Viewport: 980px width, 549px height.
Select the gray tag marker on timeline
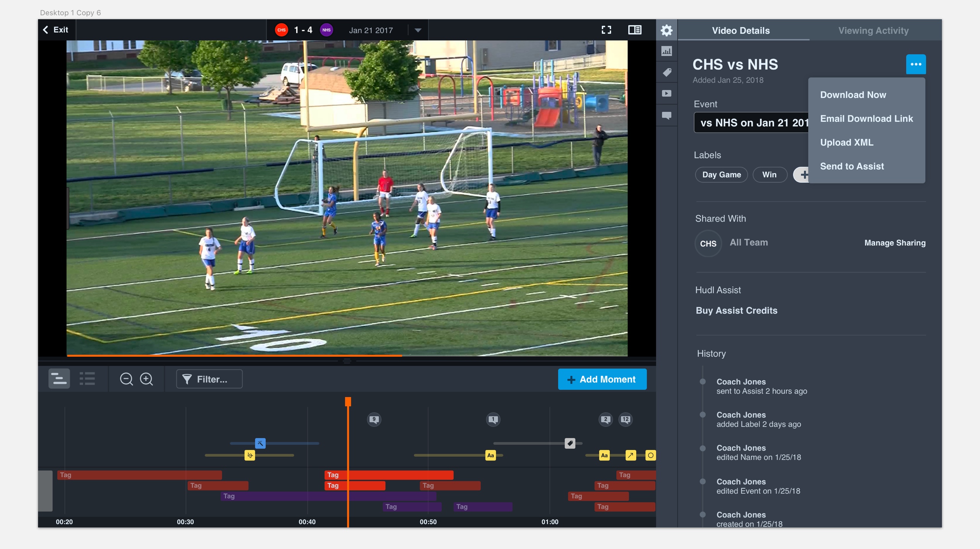coord(570,443)
